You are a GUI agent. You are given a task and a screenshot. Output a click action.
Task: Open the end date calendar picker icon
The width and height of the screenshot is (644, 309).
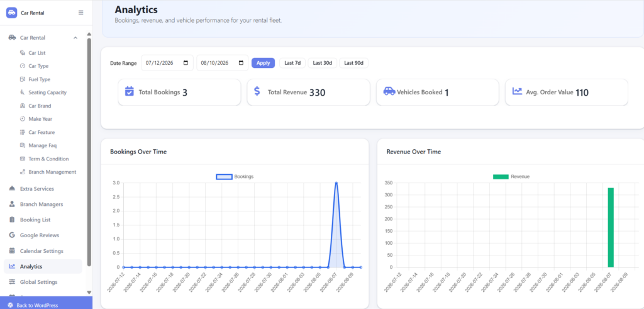[x=241, y=63]
